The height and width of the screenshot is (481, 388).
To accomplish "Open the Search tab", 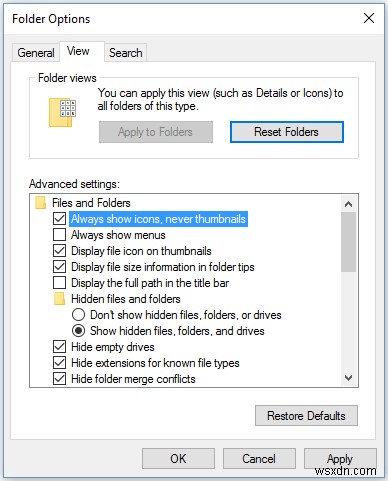I will pos(126,53).
